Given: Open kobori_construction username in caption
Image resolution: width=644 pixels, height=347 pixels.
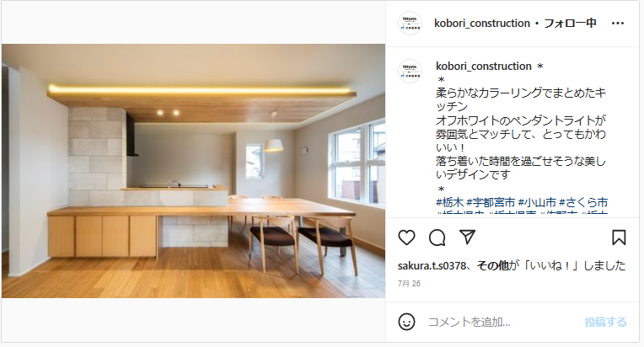Looking at the screenshot, I should pyautogui.click(x=484, y=66).
